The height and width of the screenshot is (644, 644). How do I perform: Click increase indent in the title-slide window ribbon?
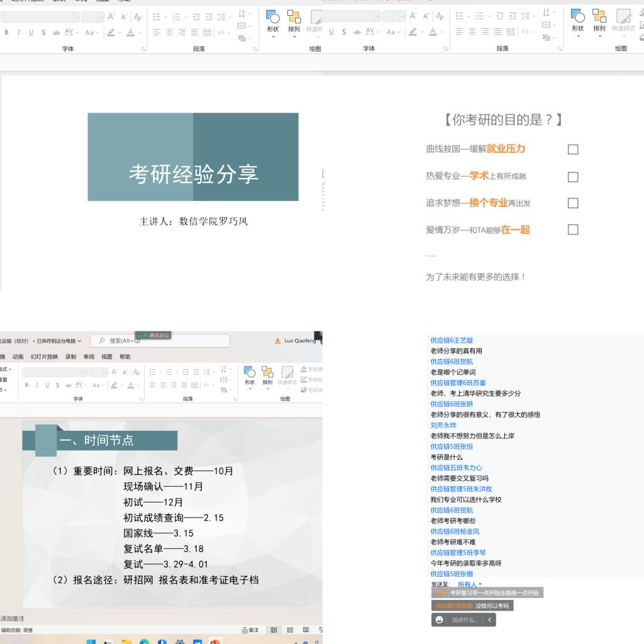(x=209, y=17)
